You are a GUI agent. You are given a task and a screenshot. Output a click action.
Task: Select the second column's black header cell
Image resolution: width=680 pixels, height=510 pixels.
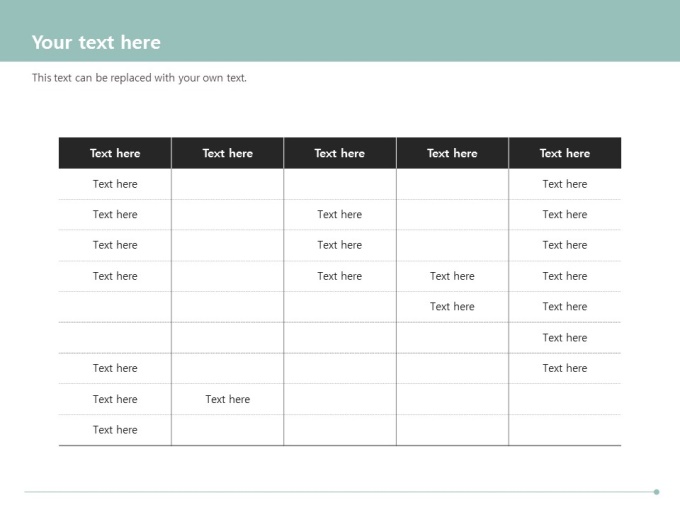[x=227, y=153]
